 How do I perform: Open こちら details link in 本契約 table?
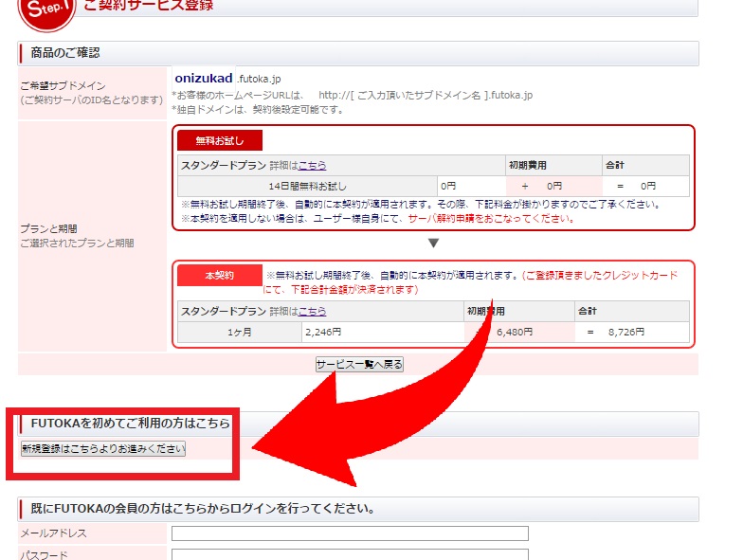[313, 311]
